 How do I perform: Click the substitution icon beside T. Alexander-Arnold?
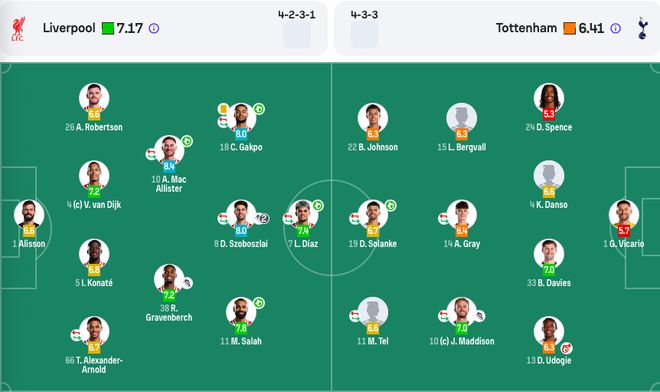(x=76, y=335)
